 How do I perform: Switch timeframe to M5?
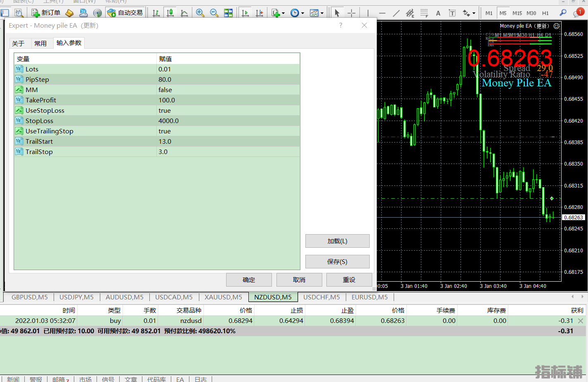pos(503,13)
